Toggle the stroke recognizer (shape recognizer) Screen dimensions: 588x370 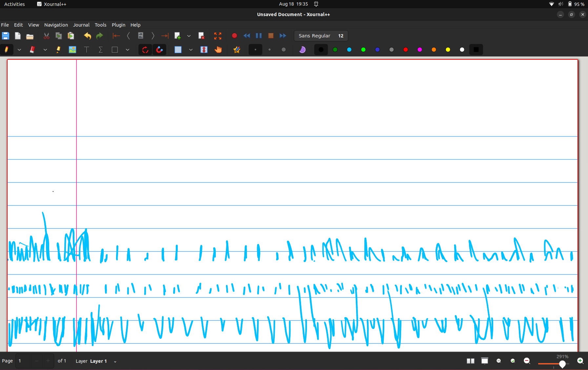[145, 50]
